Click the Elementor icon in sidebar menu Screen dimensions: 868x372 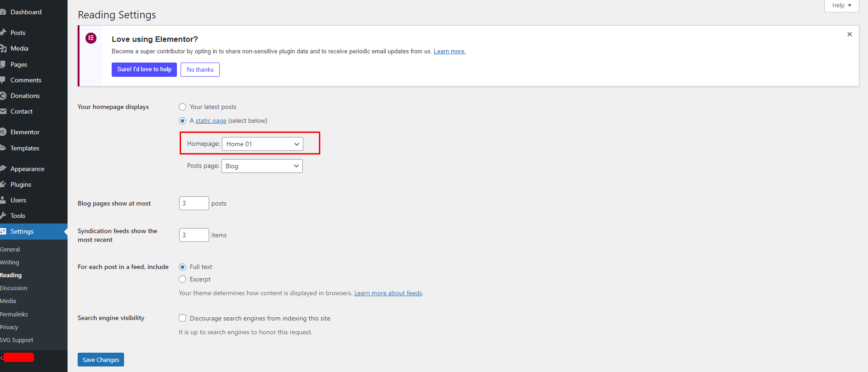pyautogui.click(x=3, y=132)
